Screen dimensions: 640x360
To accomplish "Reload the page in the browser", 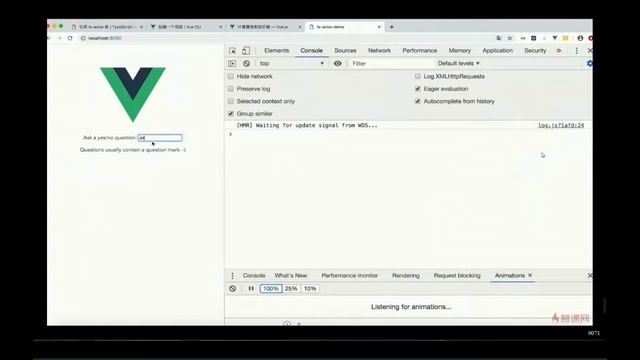I will [70, 38].
